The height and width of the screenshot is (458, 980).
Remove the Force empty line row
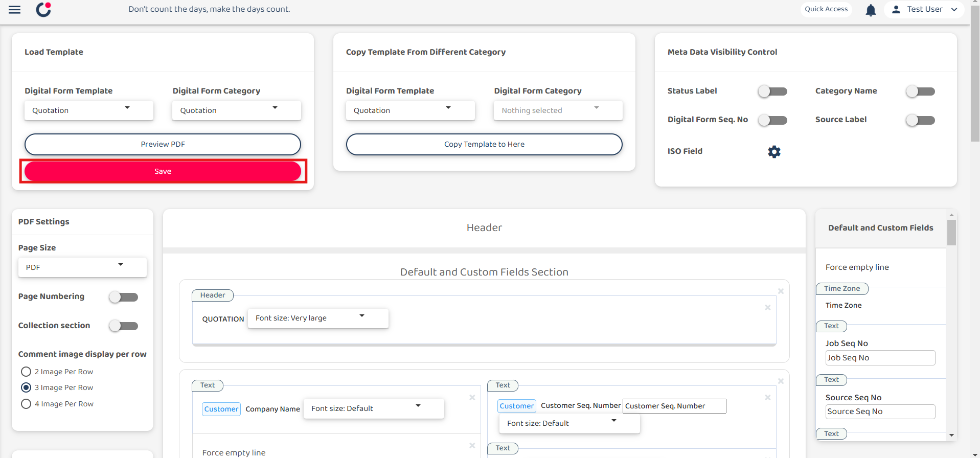[x=472, y=446]
